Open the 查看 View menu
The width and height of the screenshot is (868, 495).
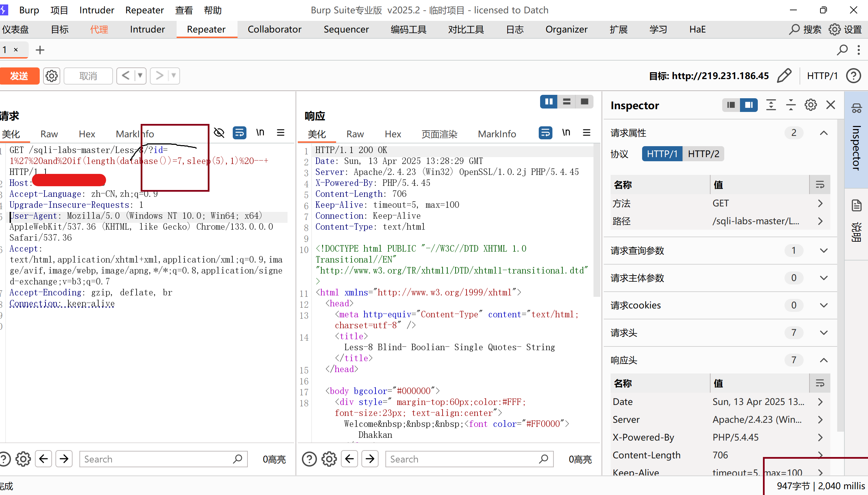[184, 10]
